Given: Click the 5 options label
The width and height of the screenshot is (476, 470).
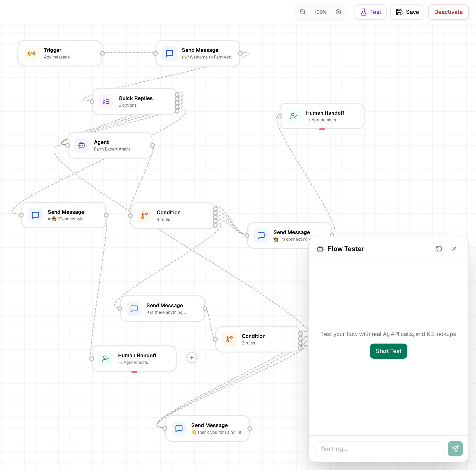Looking at the screenshot, I should tap(128, 105).
